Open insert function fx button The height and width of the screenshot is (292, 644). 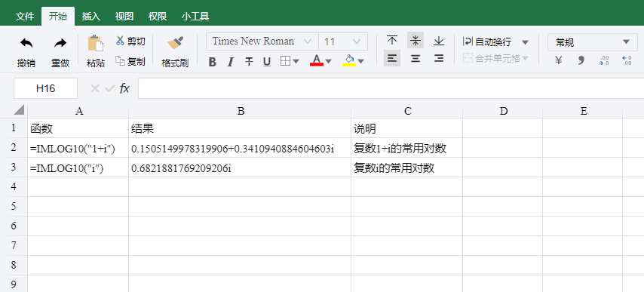124,88
